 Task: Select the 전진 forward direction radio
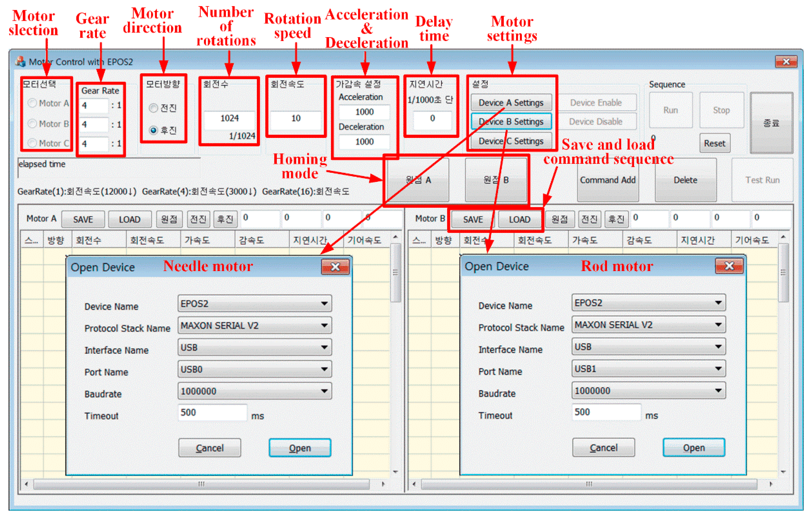(153, 108)
